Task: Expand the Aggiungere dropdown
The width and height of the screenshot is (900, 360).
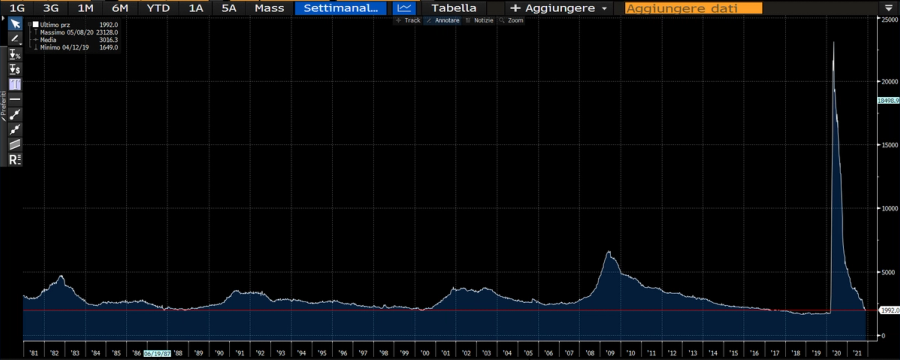Action: point(558,8)
